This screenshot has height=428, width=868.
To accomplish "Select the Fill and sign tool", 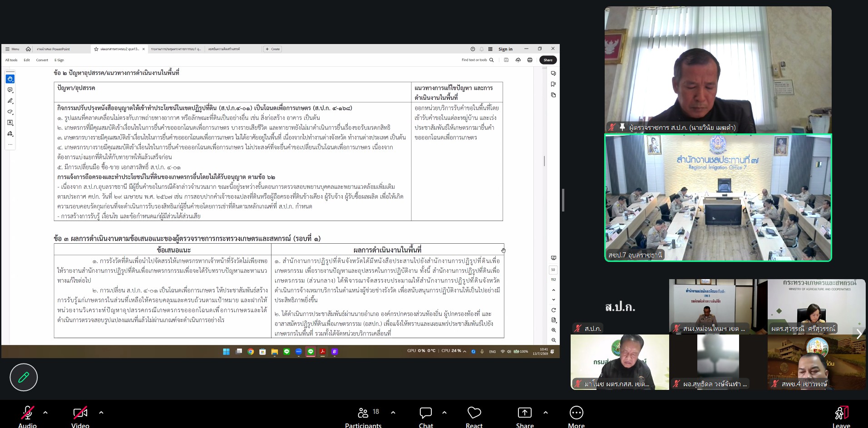I will coord(10,133).
